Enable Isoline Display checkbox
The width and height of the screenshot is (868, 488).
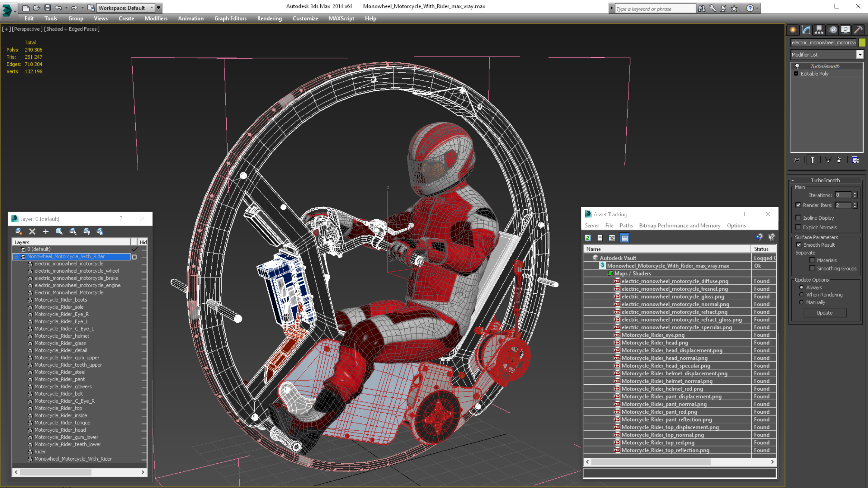[798, 217]
